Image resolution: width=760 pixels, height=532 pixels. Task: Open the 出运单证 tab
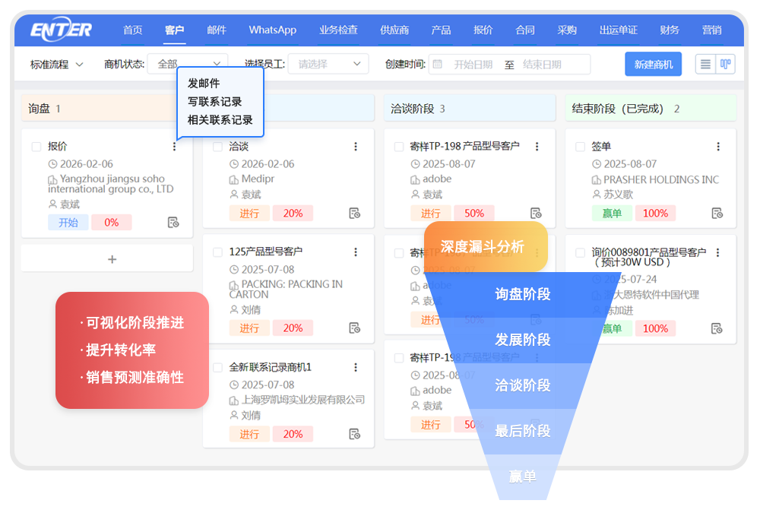click(619, 30)
